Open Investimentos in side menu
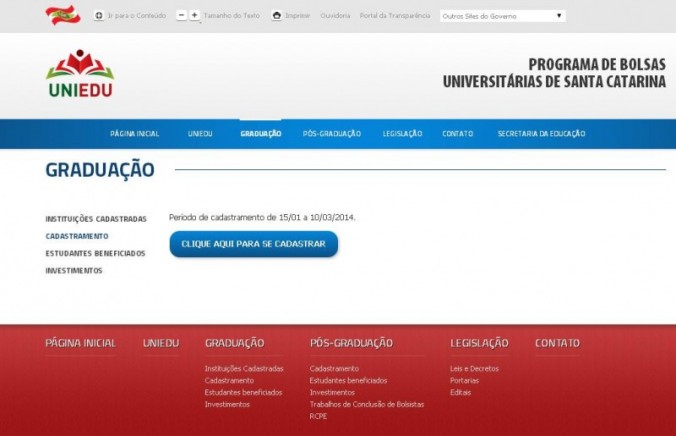Image resolution: width=676 pixels, height=436 pixels. (x=74, y=271)
